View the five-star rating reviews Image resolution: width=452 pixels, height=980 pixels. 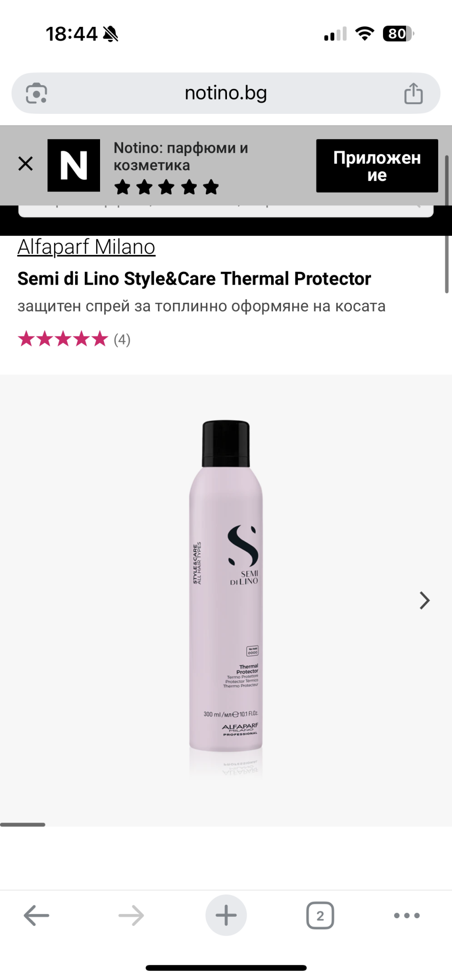click(63, 339)
